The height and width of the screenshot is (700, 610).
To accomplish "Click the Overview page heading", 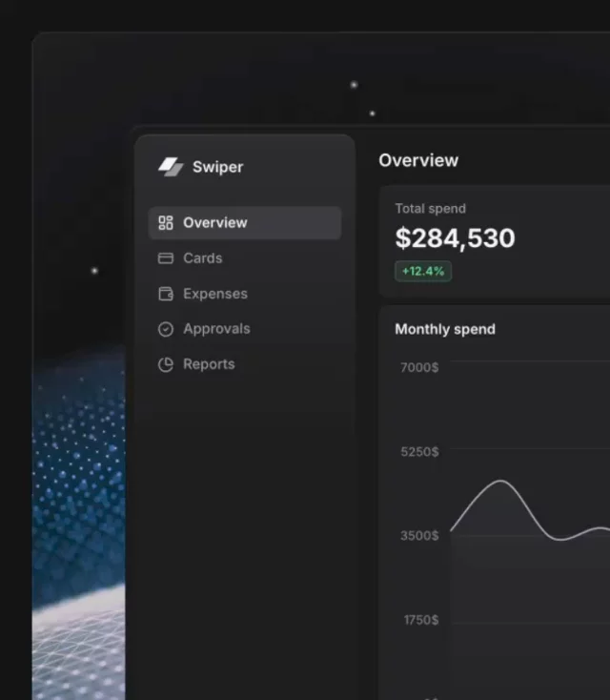I will tap(418, 160).
